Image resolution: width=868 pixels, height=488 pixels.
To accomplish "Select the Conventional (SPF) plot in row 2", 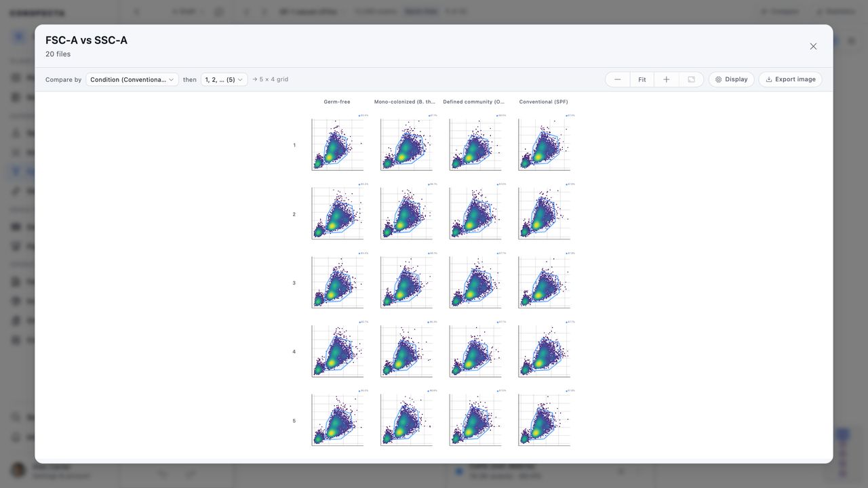I will pyautogui.click(x=545, y=213).
